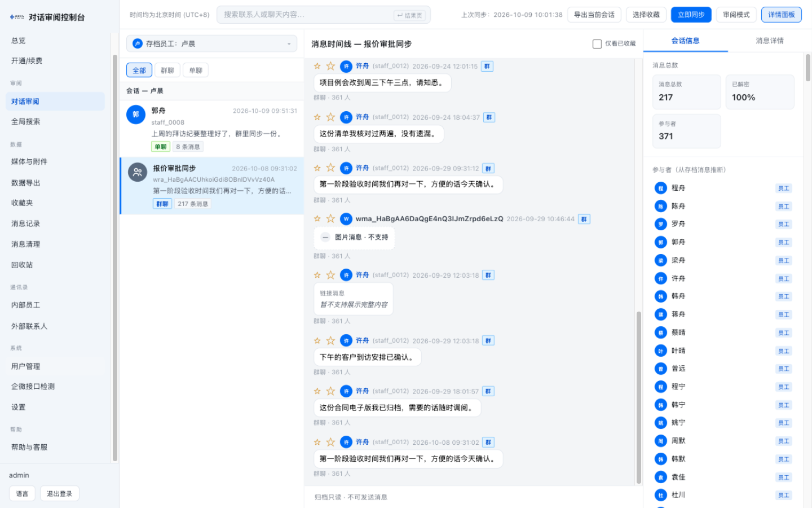Click message bubble 项目例会改到周三下午三点，请知悉。
This screenshot has width=812, height=508.
pyautogui.click(x=382, y=82)
